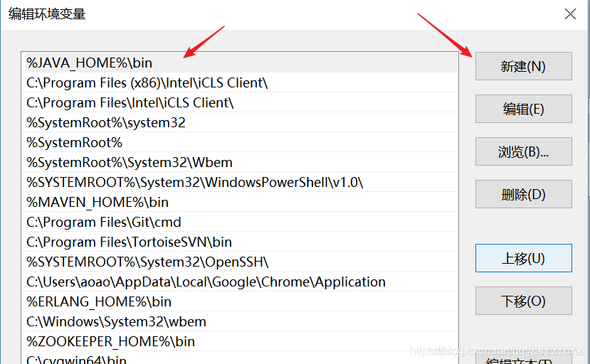The height and width of the screenshot is (364, 590).
Task: Select the plain %SystemRoot% entry
Action: (240, 142)
